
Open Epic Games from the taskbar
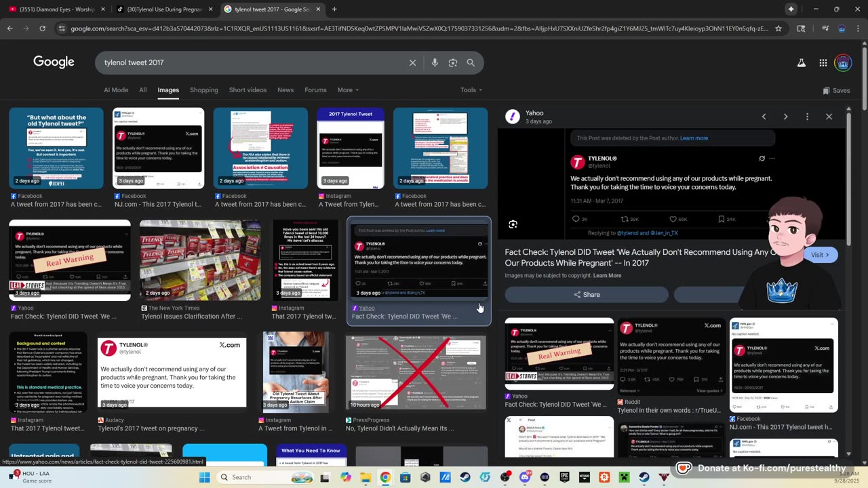[x=564, y=477]
